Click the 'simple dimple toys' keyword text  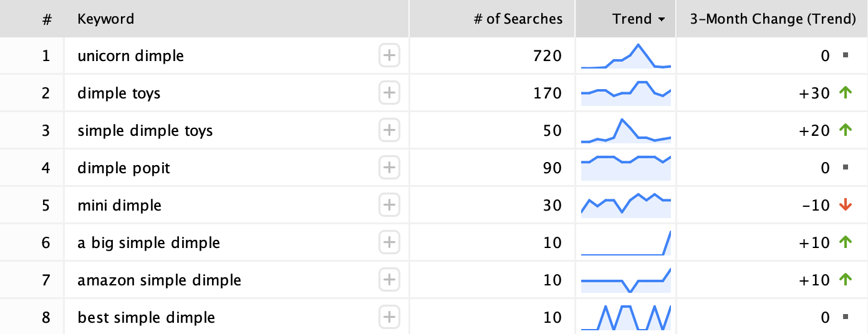pos(145,131)
